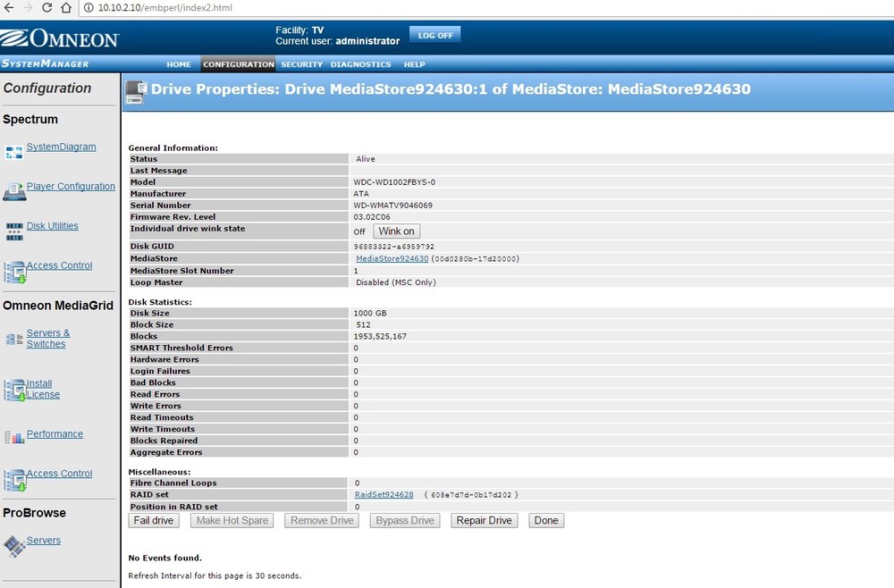Click the No Events found message
Viewport: 894px width, 588px height.
tap(164, 558)
